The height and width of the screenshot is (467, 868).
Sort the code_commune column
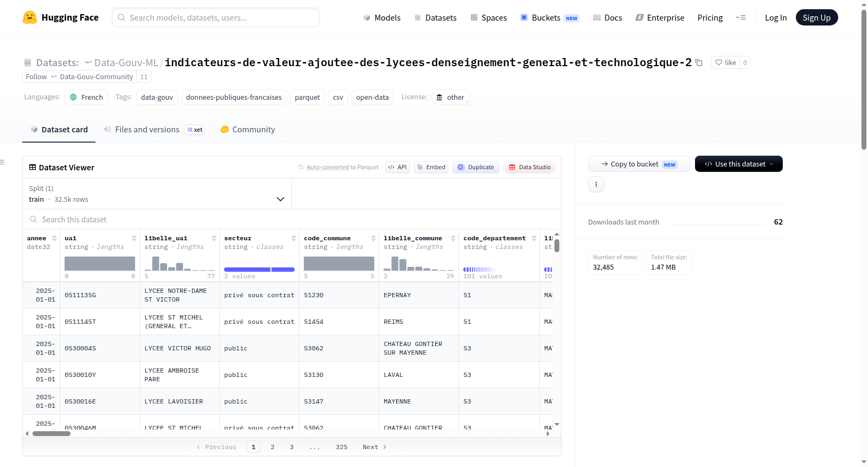pos(373,238)
